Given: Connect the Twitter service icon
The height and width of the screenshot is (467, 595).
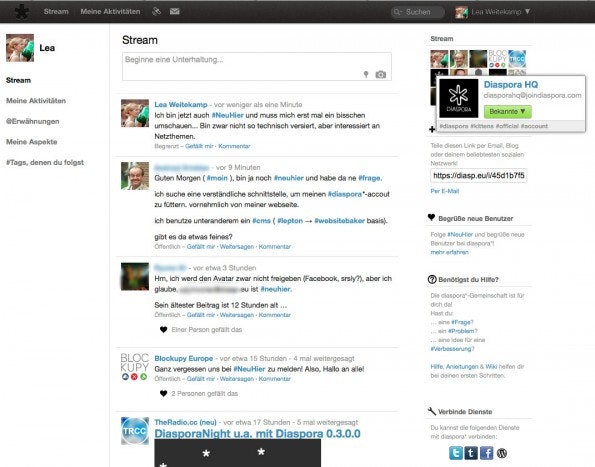Looking at the screenshot, I should [x=456, y=453].
